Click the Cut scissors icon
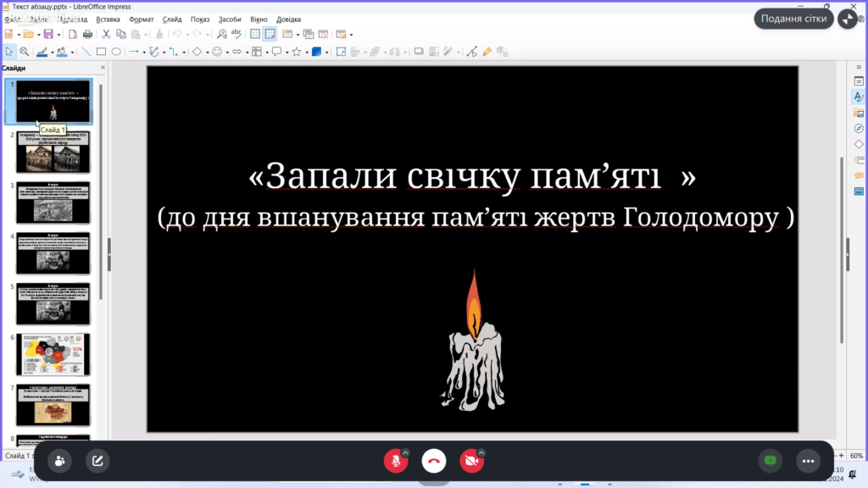Image resolution: width=868 pixels, height=488 pixels. point(106,34)
